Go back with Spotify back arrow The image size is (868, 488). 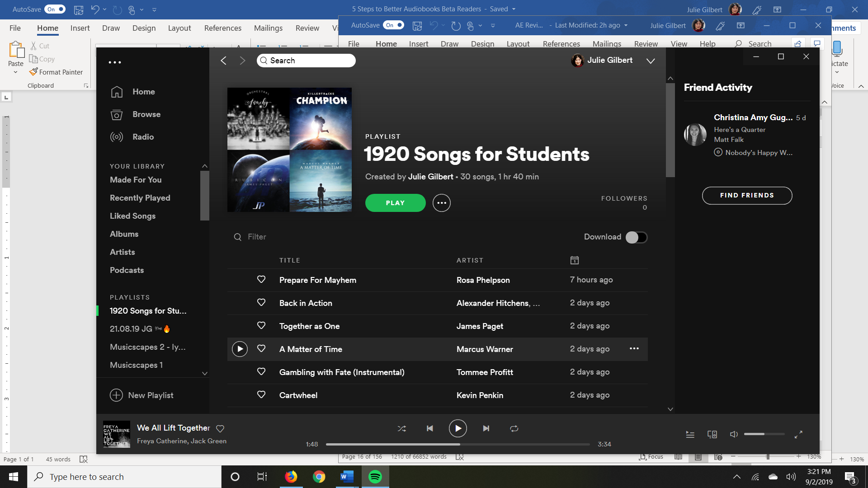tap(223, 61)
